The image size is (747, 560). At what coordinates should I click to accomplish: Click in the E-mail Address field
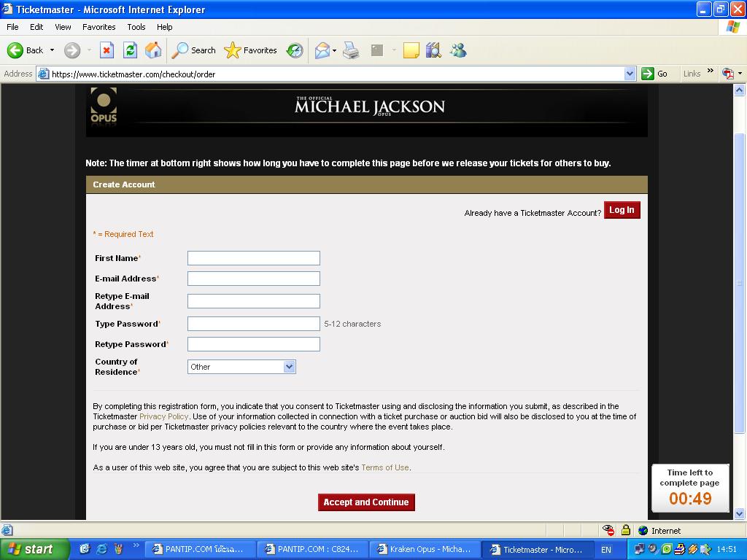pos(253,279)
